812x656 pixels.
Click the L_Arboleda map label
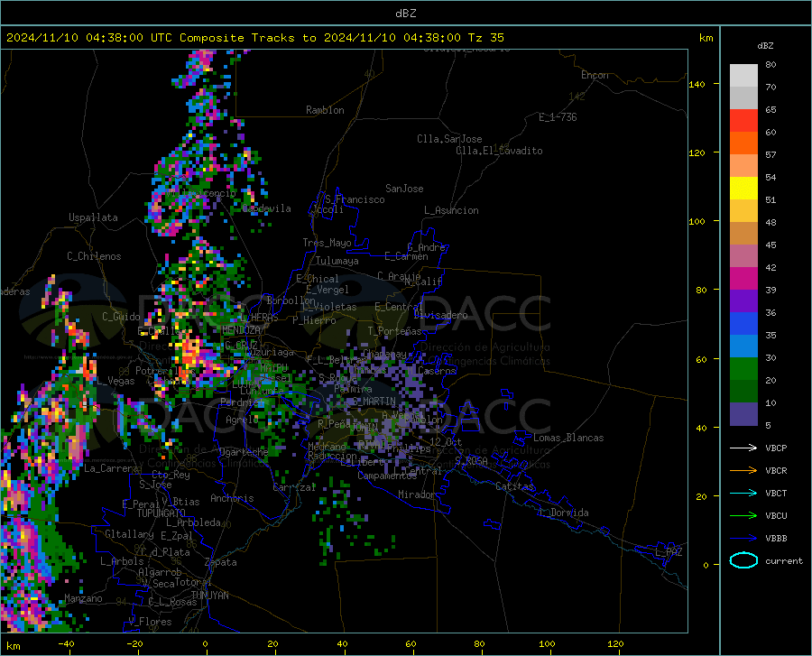coord(193,522)
